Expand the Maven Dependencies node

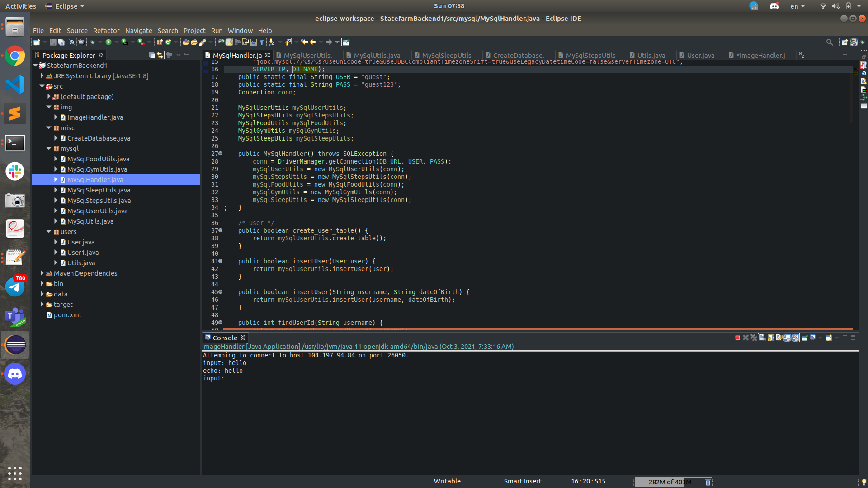(x=42, y=273)
